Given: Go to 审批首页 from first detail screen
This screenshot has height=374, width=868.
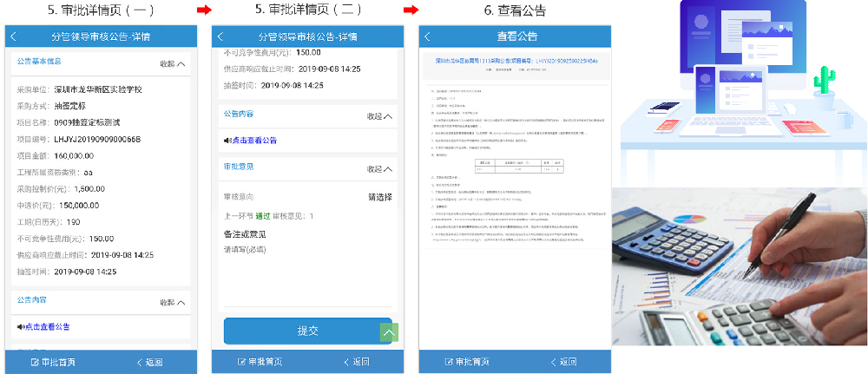Looking at the screenshot, I should [53, 362].
